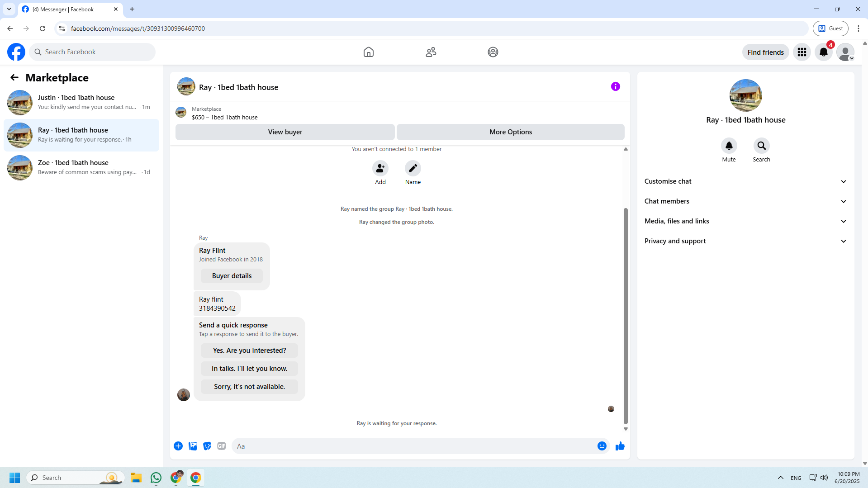Click the browser address bar URL

pos(138,28)
